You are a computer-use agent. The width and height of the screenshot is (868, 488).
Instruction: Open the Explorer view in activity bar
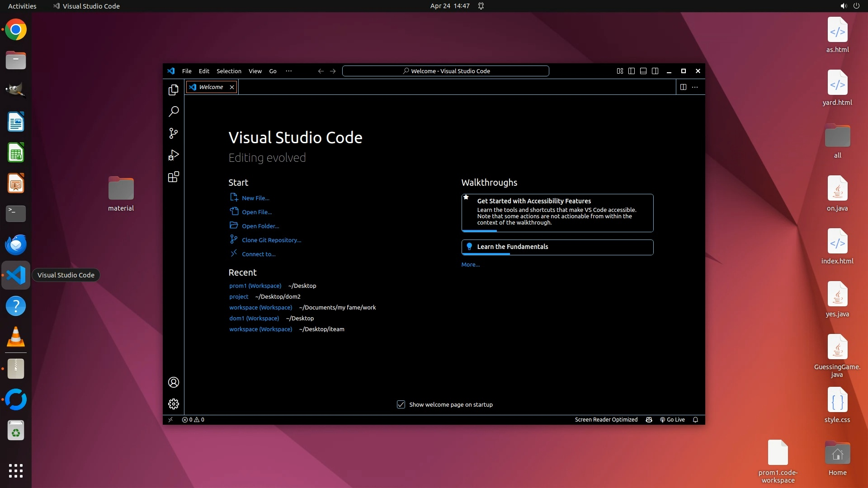[x=173, y=90]
